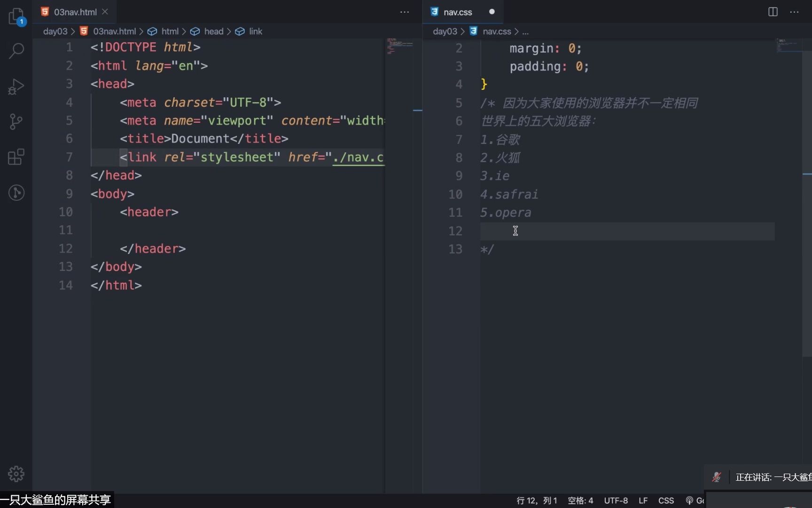Click the UTF-8 encoding in status bar

616,500
